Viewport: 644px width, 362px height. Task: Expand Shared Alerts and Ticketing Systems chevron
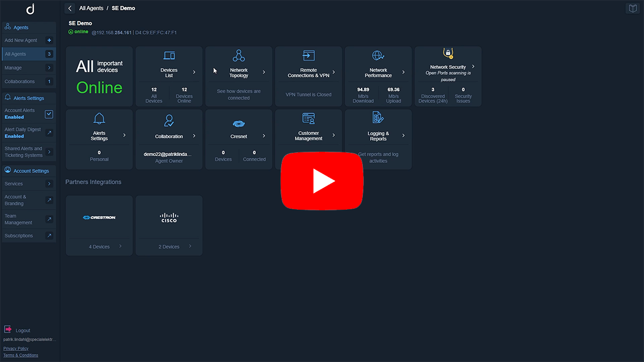[49, 152]
